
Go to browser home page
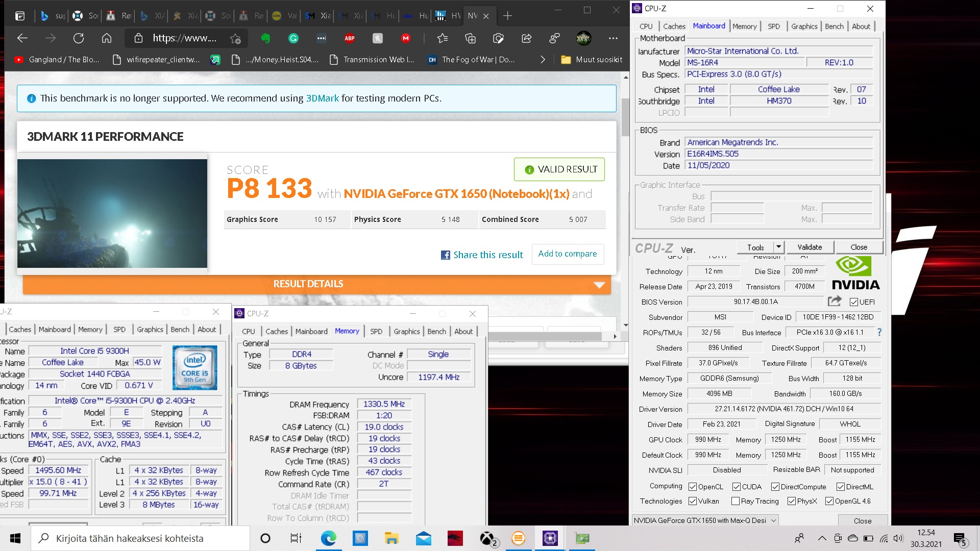point(107,38)
